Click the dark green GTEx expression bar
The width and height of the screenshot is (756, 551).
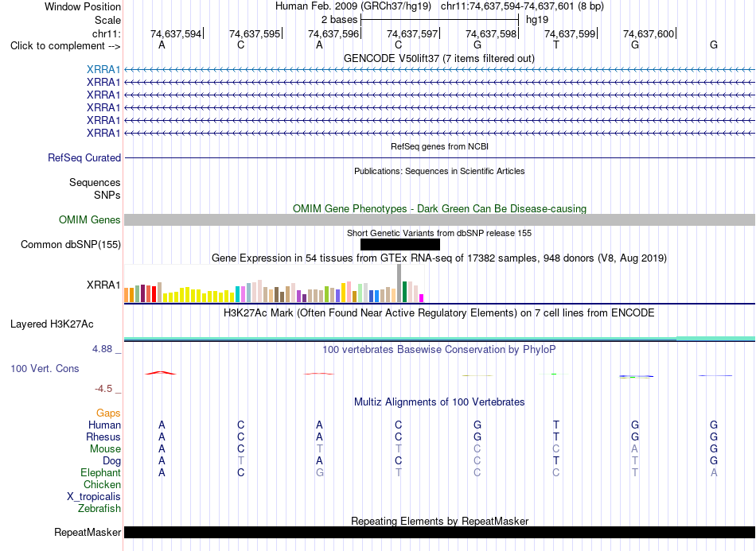[405, 292]
